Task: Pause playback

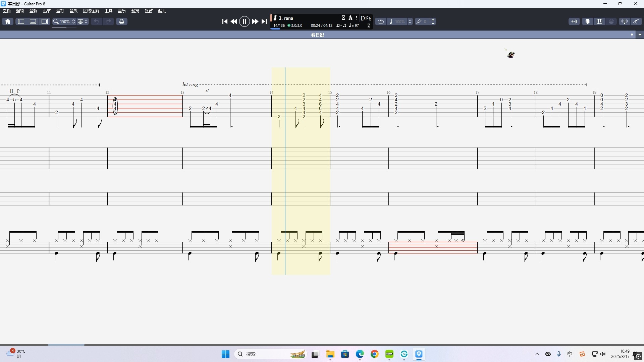Action: 245,21
